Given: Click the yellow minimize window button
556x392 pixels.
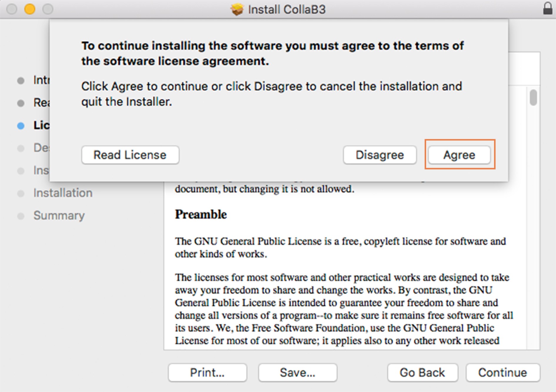Looking at the screenshot, I should pyautogui.click(x=30, y=9).
